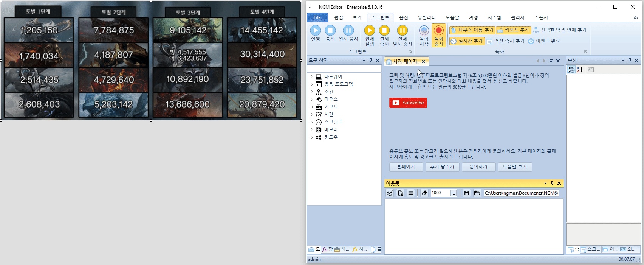
Task: Open the File menu
Action: pyautogui.click(x=317, y=17)
